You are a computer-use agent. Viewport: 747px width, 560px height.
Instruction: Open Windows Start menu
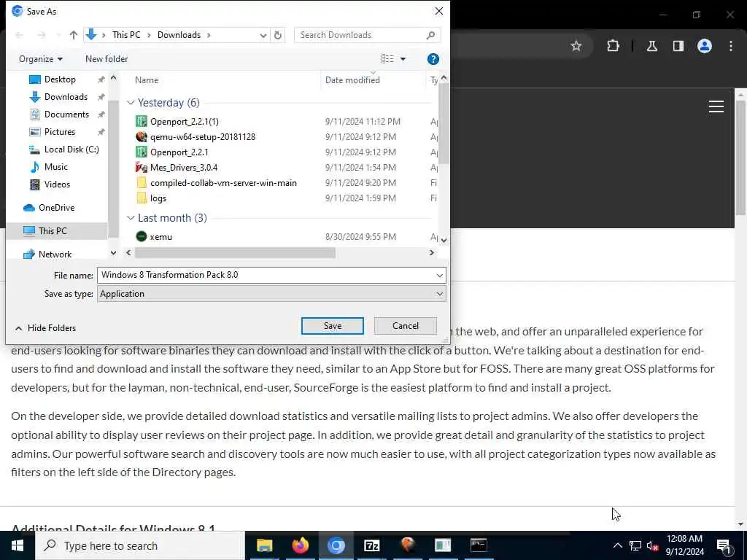pyautogui.click(x=18, y=545)
